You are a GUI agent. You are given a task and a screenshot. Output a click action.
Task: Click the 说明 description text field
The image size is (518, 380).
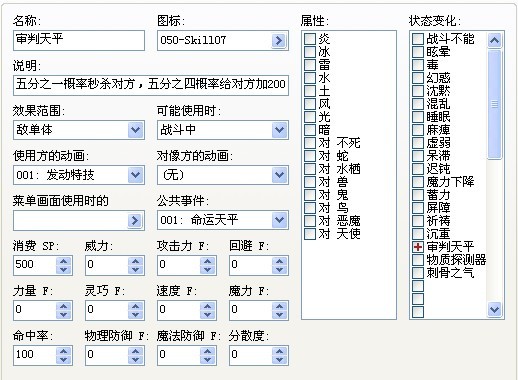click(x=151, y=85)
